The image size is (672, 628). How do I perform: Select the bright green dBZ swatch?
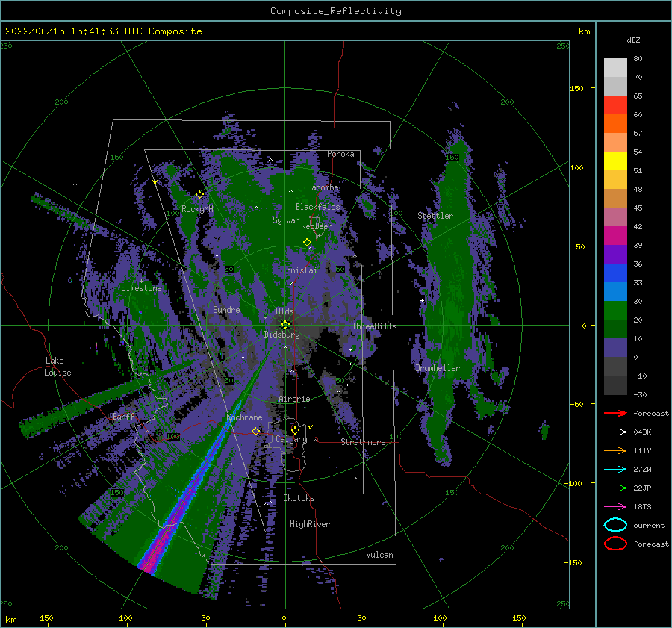click(x=615, y=311)
